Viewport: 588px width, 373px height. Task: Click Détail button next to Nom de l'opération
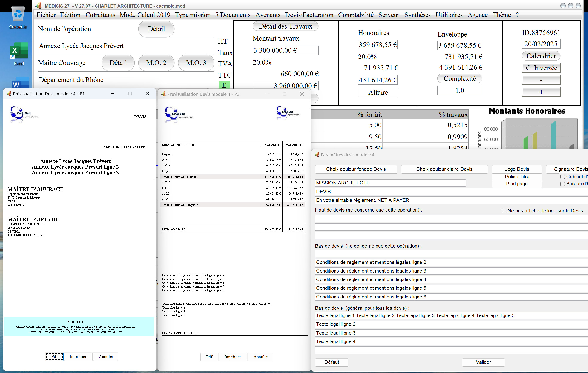click(156, 29)
